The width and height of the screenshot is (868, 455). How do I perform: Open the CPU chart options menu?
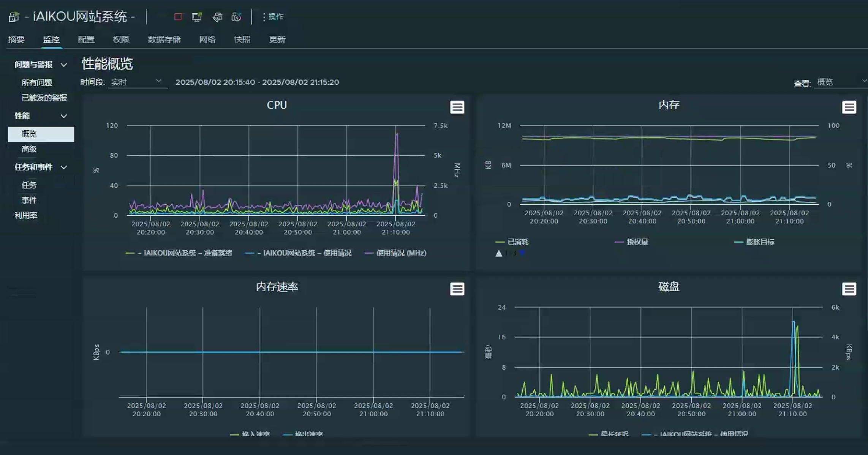457,107
